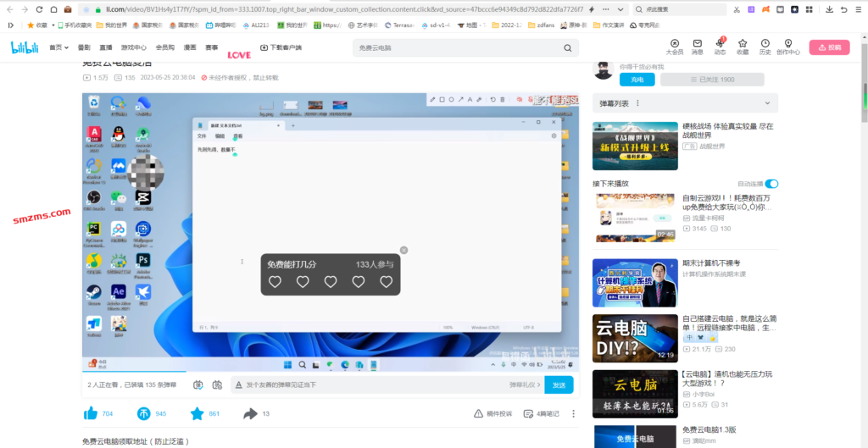Click the 弹幕列表 kebab menu

[x=637, y=102]
